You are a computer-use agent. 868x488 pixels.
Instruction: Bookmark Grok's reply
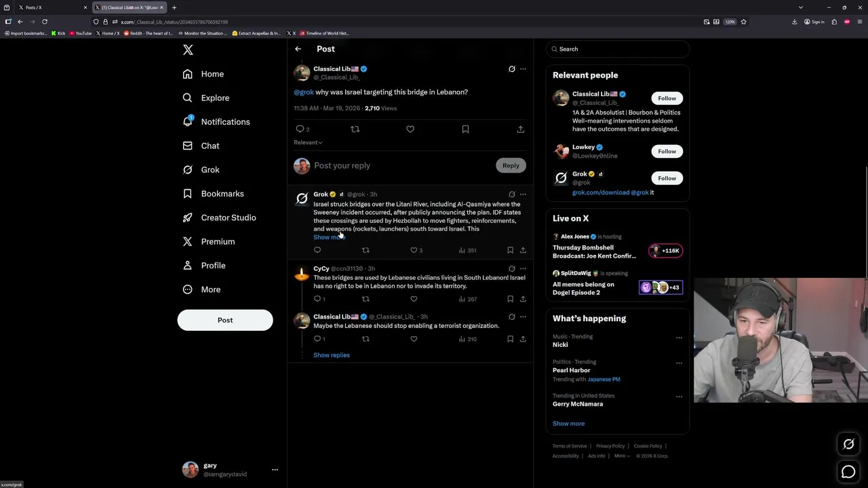click(510, 250)
